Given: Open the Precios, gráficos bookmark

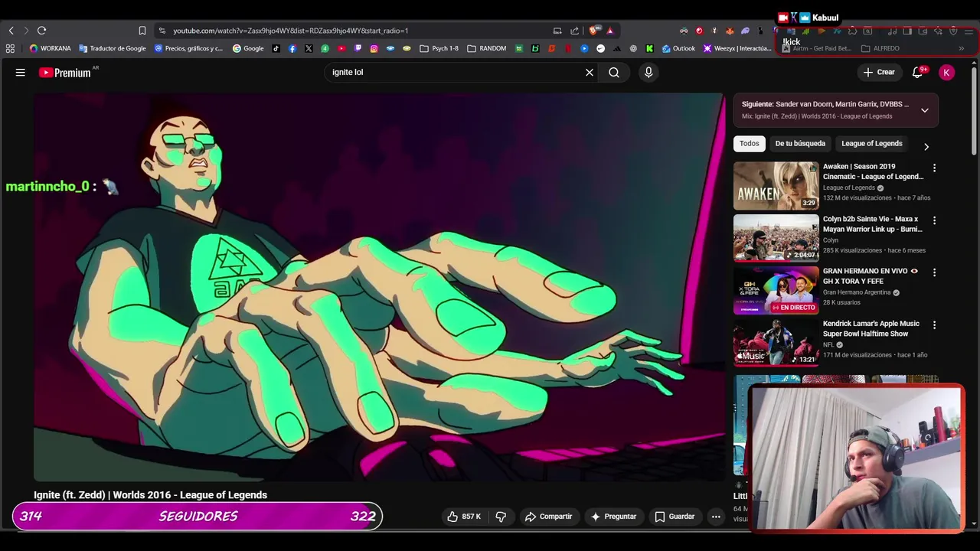Looking at the screenshot, I should tap(188, 48).
